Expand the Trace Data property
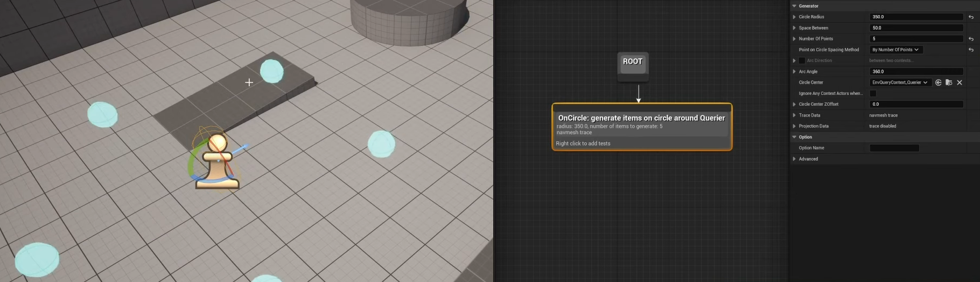Viewport: 980px width, 282px height. 794,115
